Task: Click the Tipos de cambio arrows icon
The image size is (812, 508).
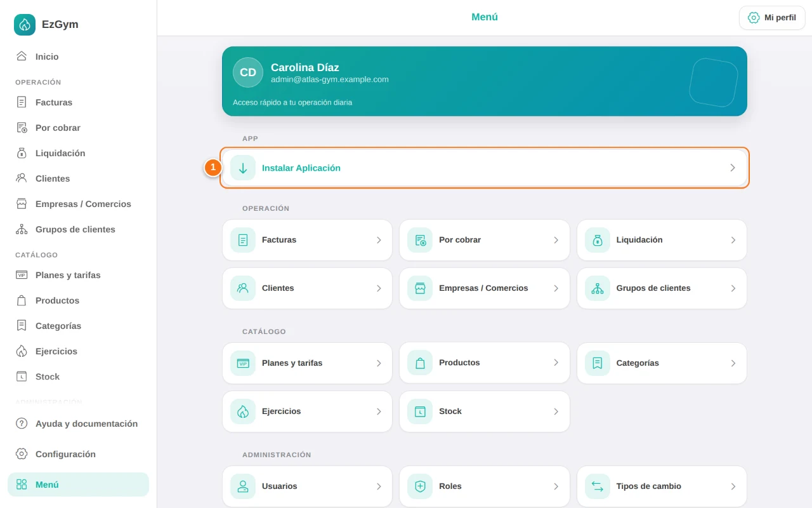Action: point(598,486)
